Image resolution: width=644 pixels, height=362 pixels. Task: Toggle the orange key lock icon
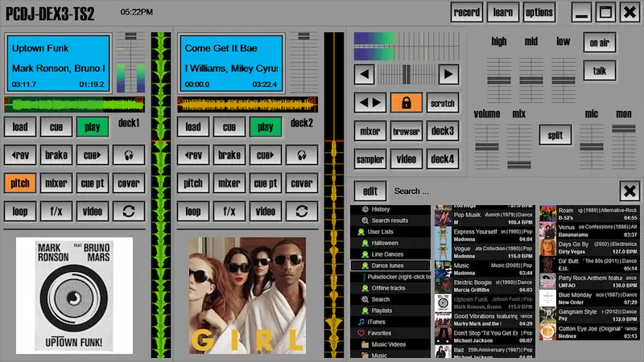coord(406,103)
